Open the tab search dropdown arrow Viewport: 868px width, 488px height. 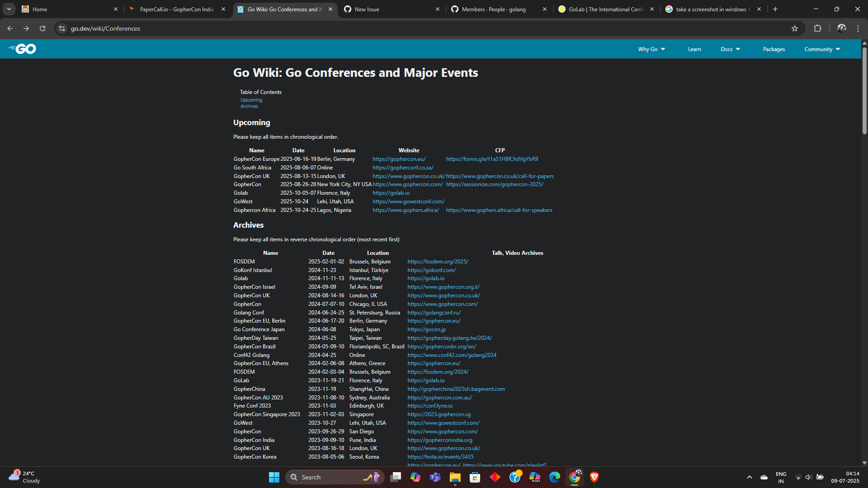9,9
